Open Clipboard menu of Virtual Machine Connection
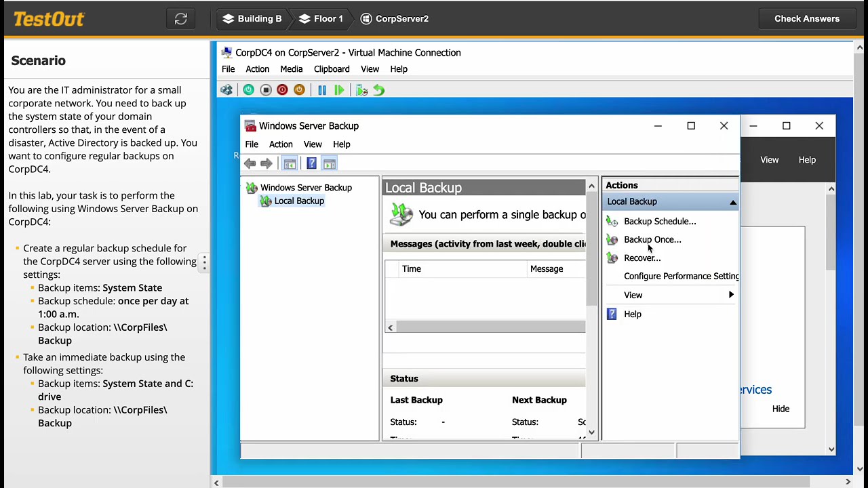This screenshot has width=868, height=488. pyautogui.click(x=332, y=69)
